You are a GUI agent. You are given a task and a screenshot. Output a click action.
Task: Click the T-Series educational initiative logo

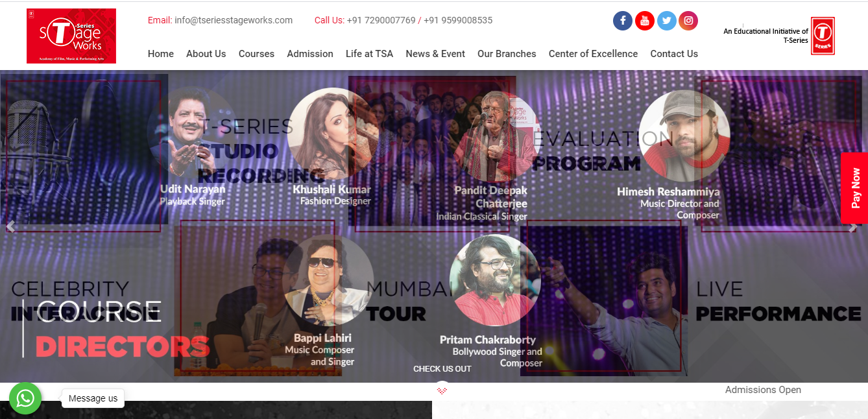coord(823,36)
